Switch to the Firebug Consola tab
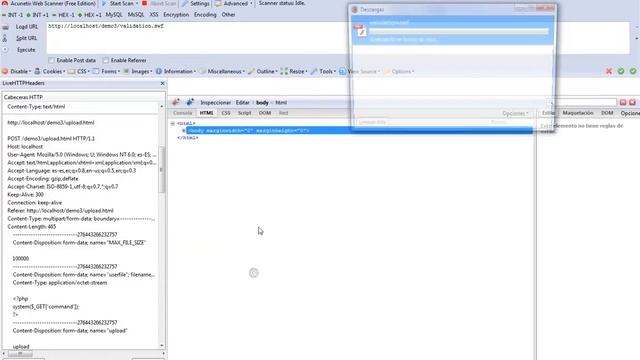Image resolution: width=640 pixels, height=360 pixels. 182,113
